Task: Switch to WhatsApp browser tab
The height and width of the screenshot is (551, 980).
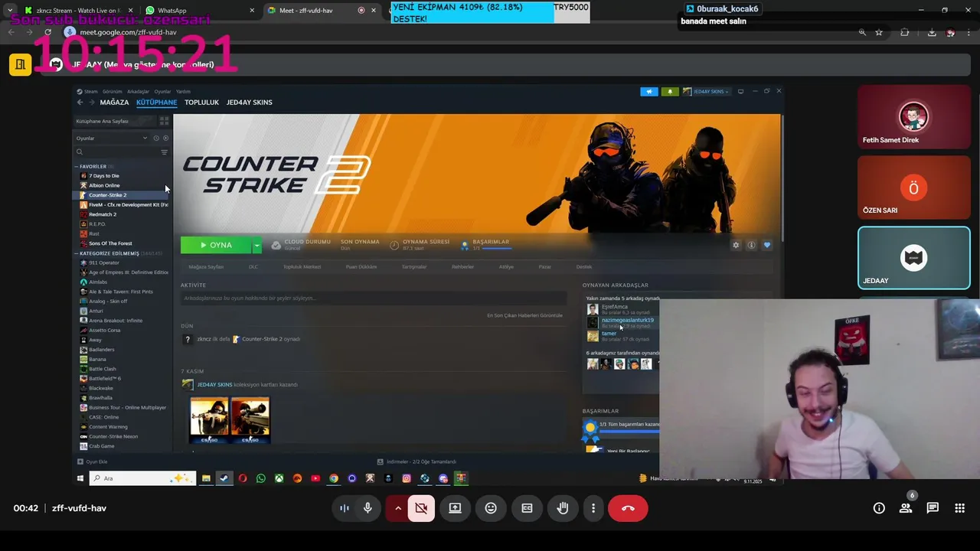Action: (201, 11)
